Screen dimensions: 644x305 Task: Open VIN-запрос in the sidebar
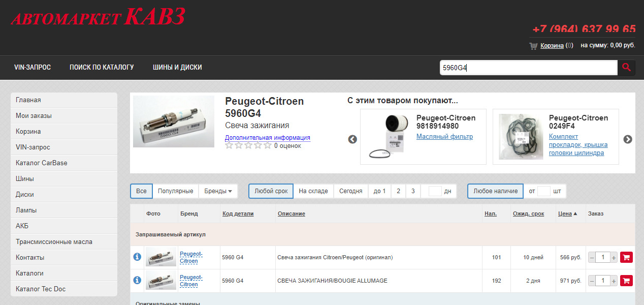(64, 147)
